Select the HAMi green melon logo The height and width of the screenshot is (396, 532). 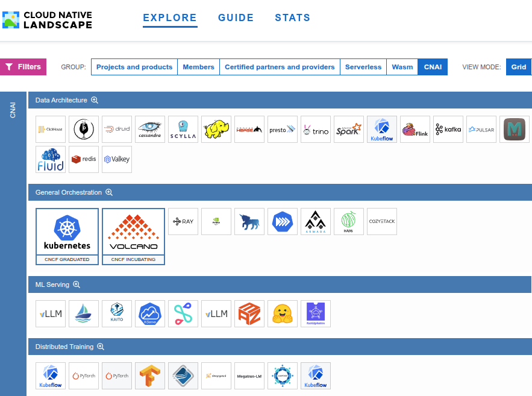pos(349,222)
